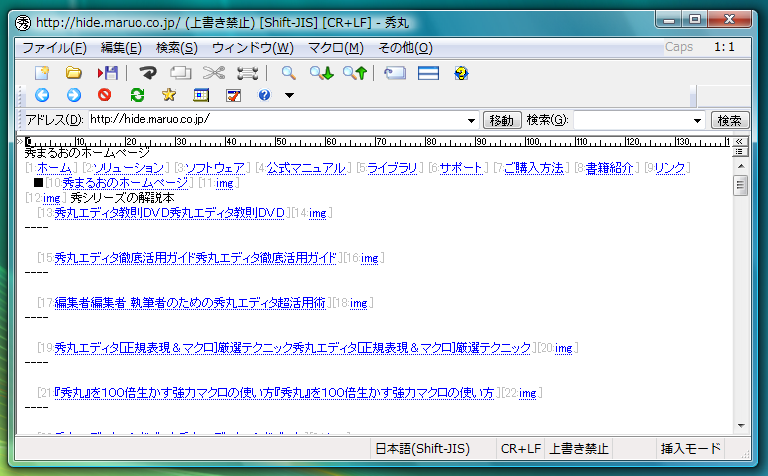Open the address history dropdown

coord(471,120)
